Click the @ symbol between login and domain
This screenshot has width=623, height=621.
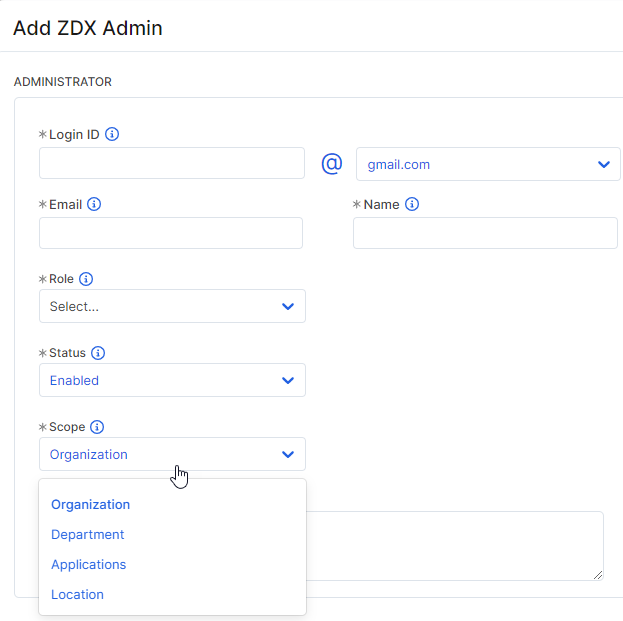point(331,164)
